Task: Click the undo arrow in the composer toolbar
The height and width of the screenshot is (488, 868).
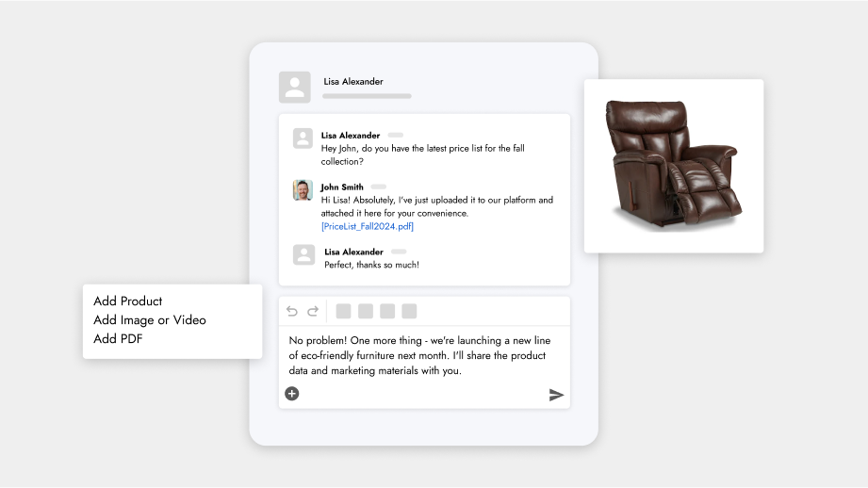Action: (291, 311)
